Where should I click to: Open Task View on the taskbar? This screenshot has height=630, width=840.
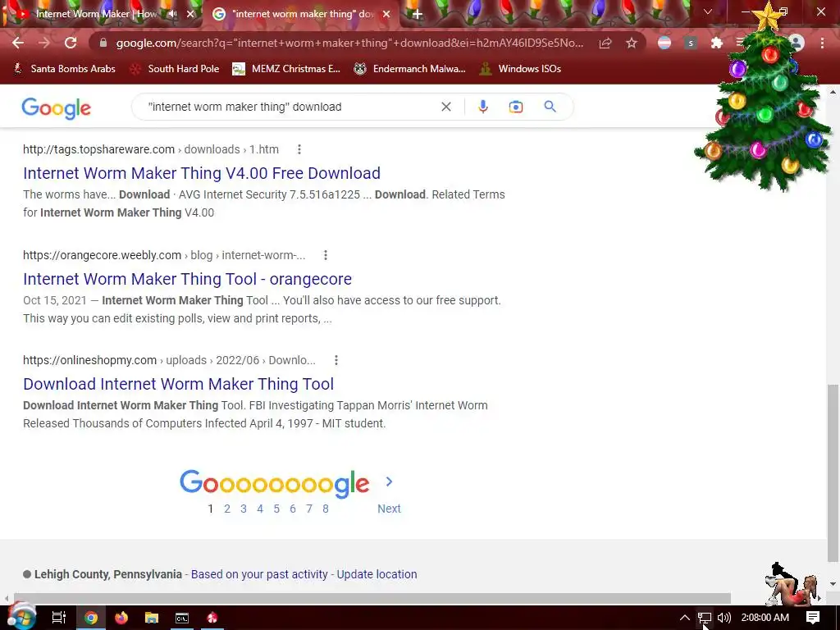coord(58,618)
